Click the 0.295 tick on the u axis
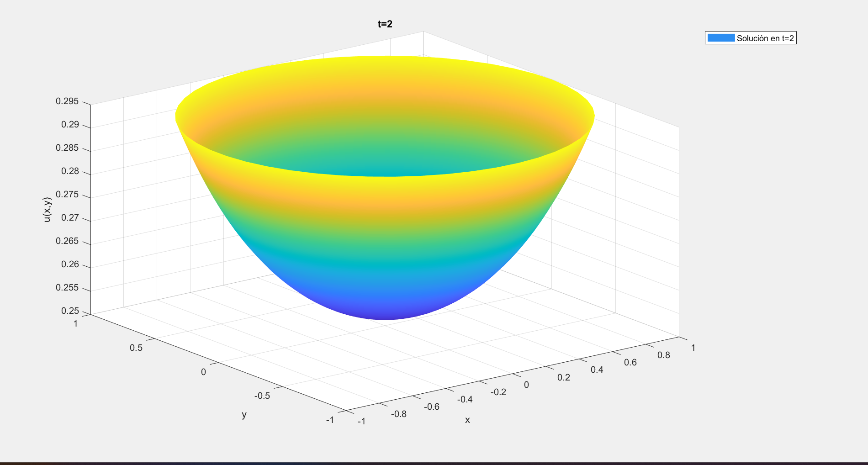This screenshot has width=868, height=465. click(67, 101)
